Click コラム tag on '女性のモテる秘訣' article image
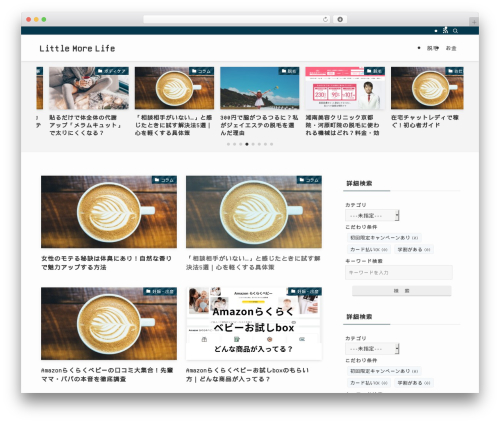 164,180
